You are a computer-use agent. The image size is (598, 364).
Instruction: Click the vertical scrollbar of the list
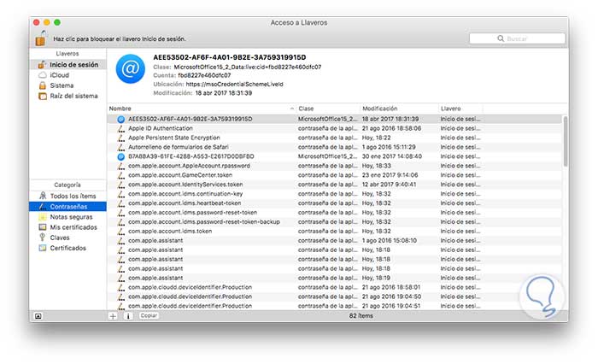[x=566, y=141]
